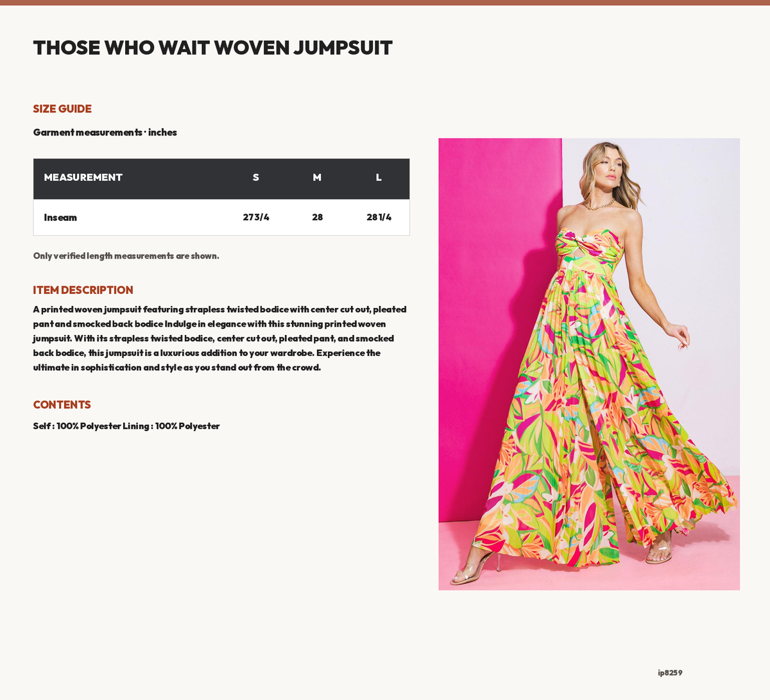Click the 'ip8259' item code
The width and height of the screenshot is (770, 700).
pos(670,672)
